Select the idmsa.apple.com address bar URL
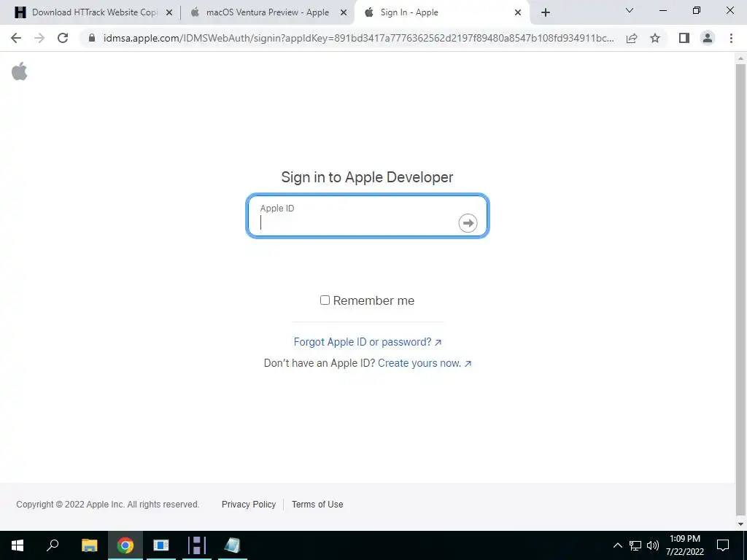The image size is (747, 560). [358, 38]
